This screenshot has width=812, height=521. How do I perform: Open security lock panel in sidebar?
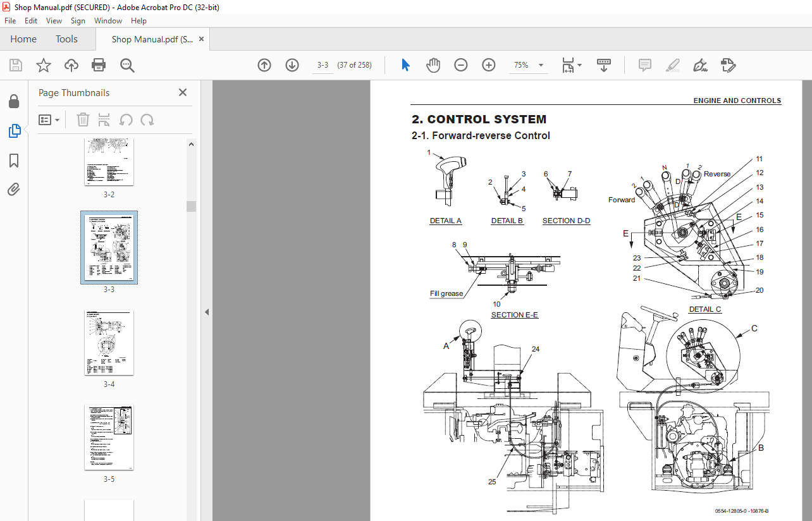click(x=14, y=102)
